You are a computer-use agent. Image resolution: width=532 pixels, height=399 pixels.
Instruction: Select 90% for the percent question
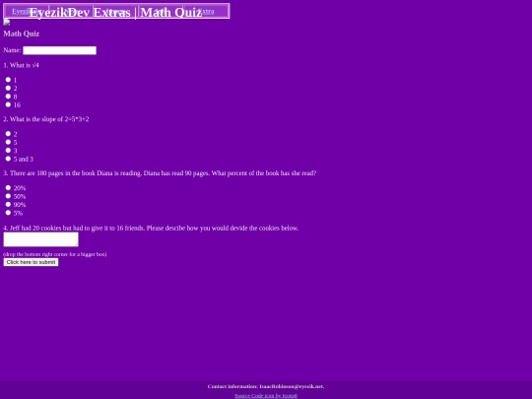pyautogui.click(x=8, y=204)
